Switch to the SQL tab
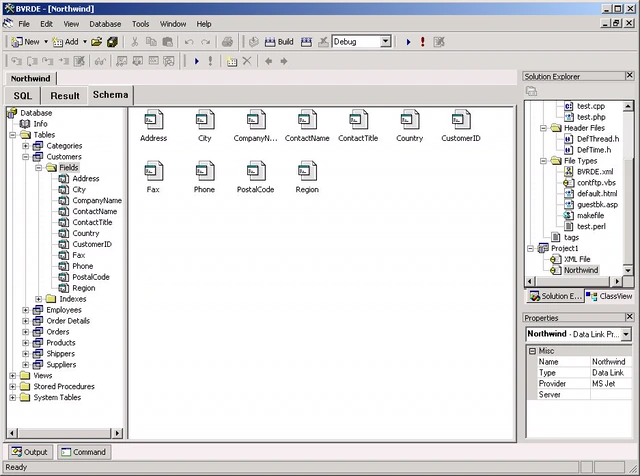The height and width of the screenshot is (476, 640). coord(22,96)
